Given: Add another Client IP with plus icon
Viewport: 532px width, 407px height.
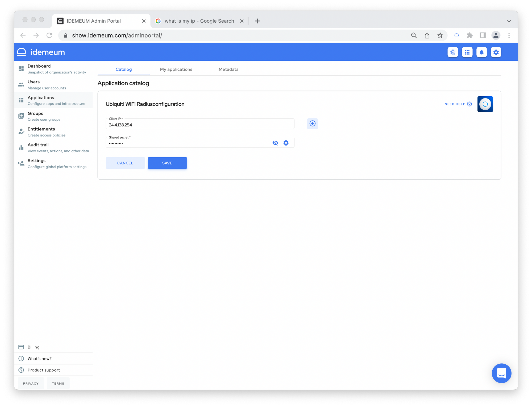Looking at the screenshot, I should [312, 124].
